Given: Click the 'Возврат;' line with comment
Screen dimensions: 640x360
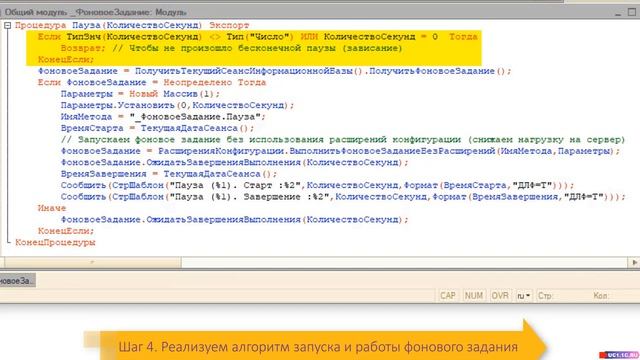Looking at the screenshot, I should [x=231, y=48].
